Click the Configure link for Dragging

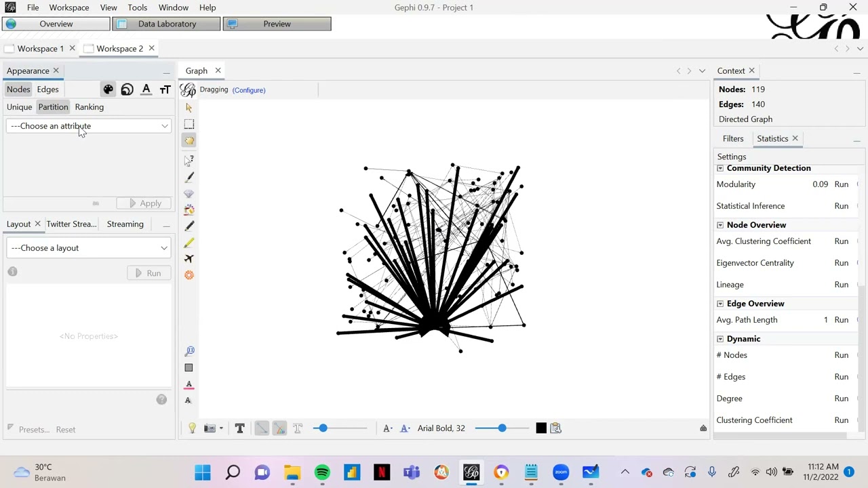coord(248,90)
